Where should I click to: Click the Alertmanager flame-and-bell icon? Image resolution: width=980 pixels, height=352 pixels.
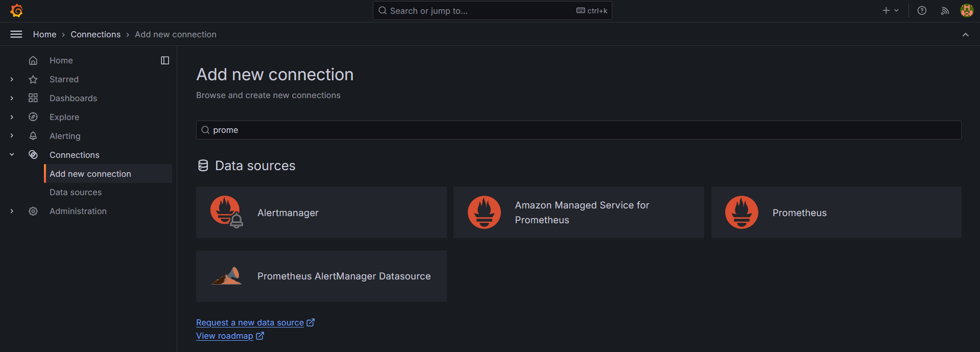pyautogui.click(x=226, y=212)
